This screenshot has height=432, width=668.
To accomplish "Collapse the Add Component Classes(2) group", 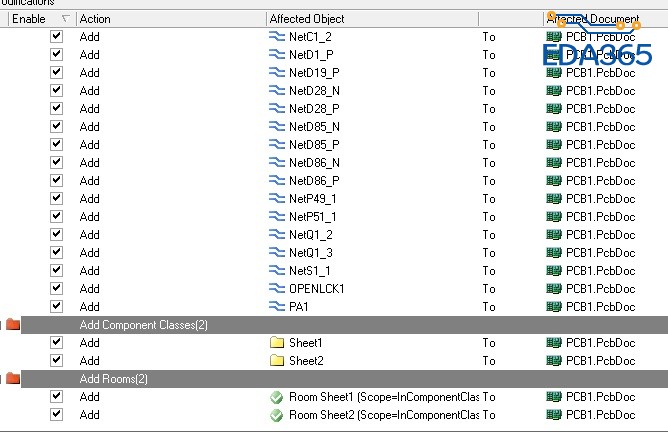I will click(12, 324).
